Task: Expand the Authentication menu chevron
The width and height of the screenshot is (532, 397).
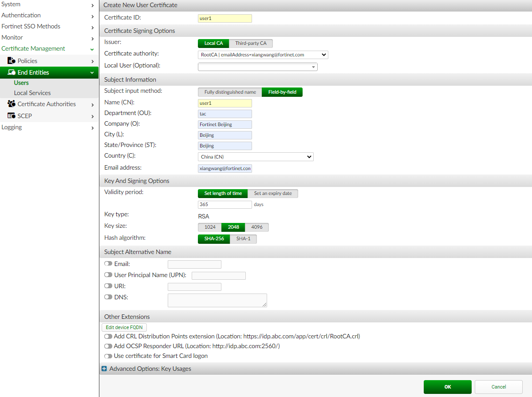Action: point(92,16)
